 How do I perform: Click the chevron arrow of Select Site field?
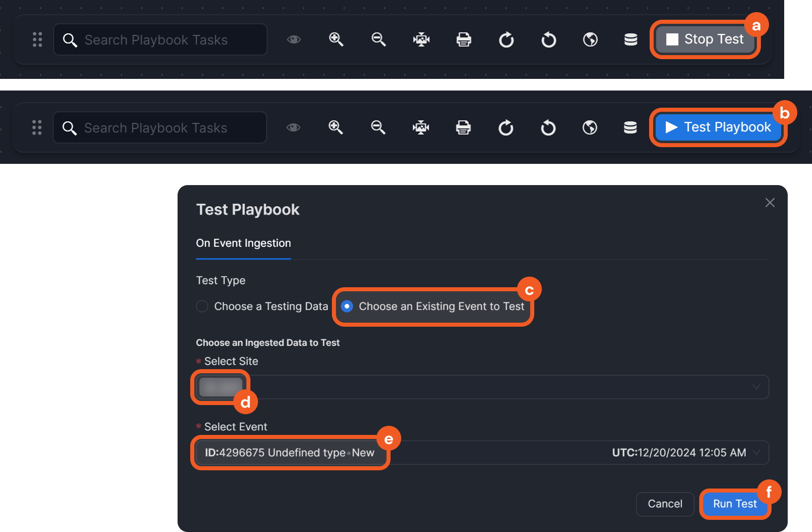[756, 387]
